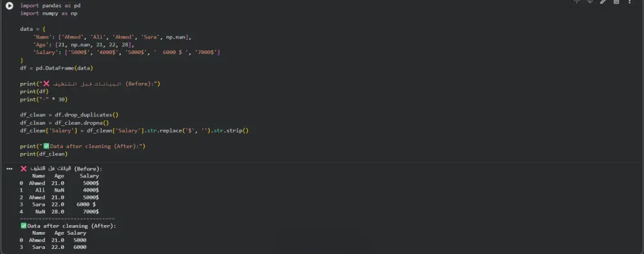Click the 'Age' list line in data dict
The height and width of the screenshot is (254, 644).
[84, 45]
